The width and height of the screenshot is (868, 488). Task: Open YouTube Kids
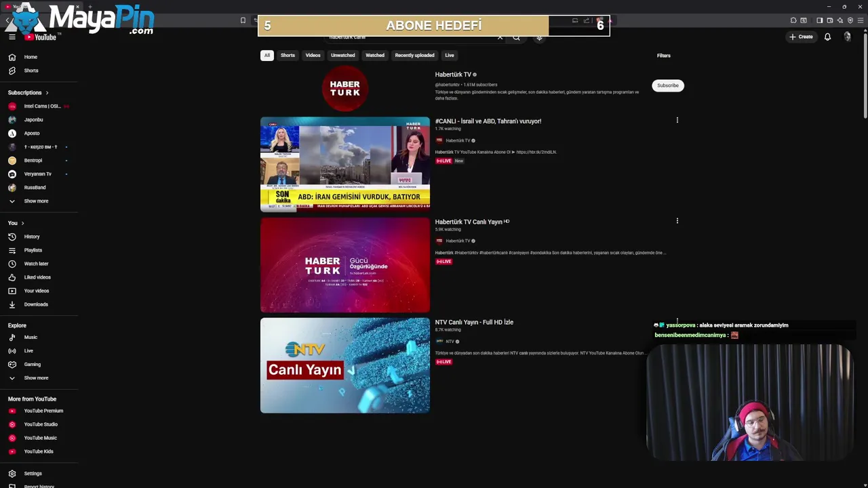click(39, 451)
